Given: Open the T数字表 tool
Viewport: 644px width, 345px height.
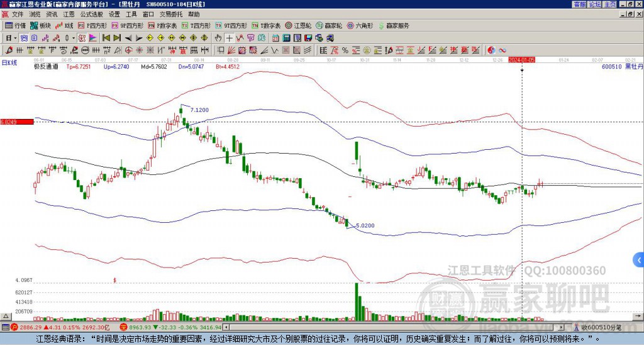Looking at the screenshot, I should click(x=266, y=25).
